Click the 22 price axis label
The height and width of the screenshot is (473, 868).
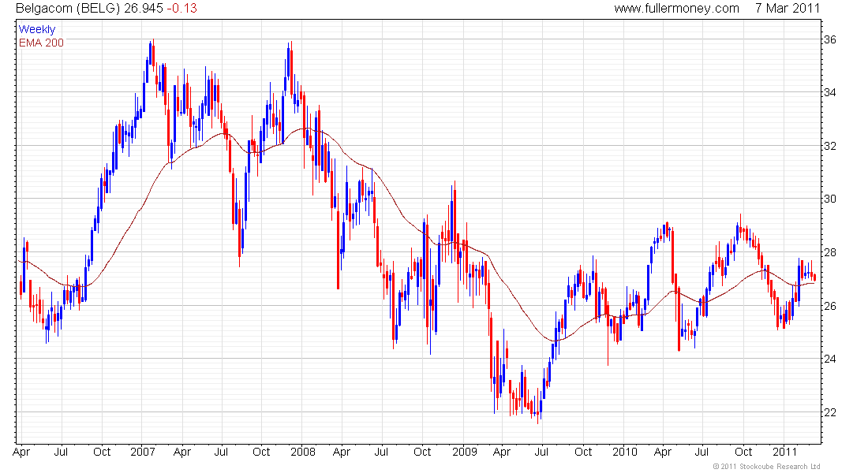coord(830,413)
